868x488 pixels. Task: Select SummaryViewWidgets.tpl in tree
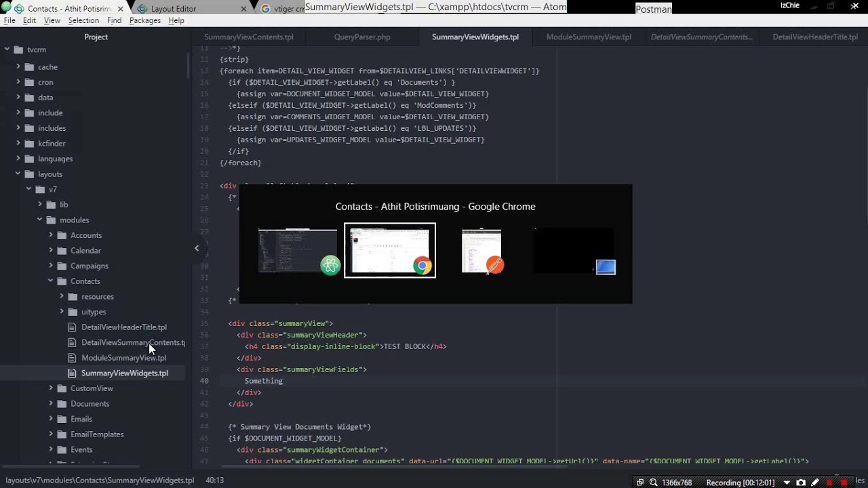[x=125, y=373]
